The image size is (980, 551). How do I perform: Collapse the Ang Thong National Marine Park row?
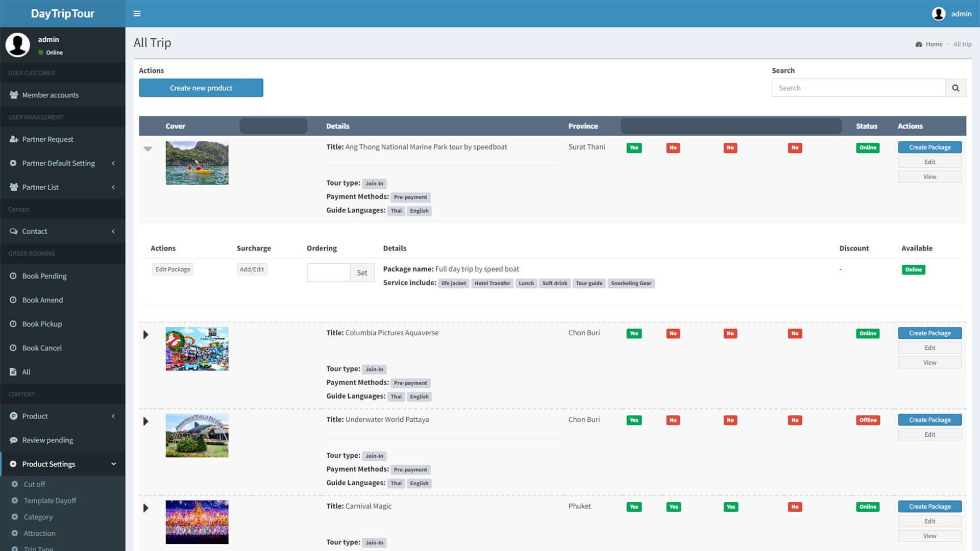(148, 149)
